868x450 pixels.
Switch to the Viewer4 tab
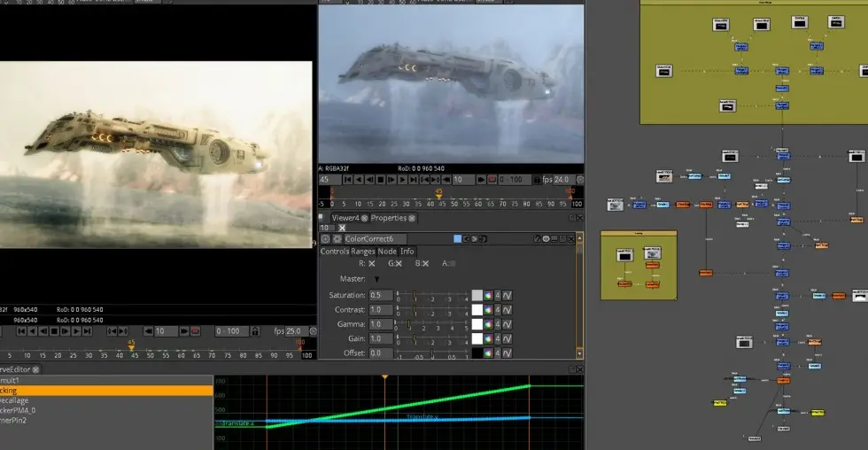click(x=345, y=218)
